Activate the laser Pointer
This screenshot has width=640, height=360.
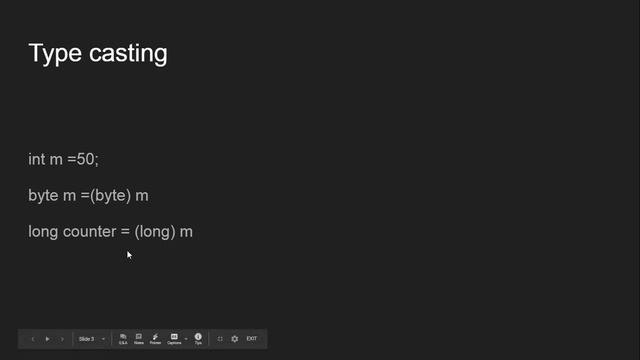pos(155,339)
